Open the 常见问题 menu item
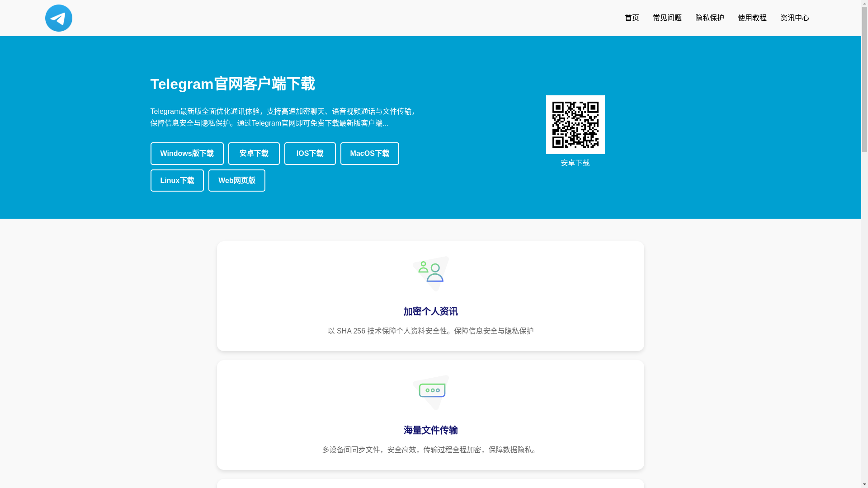The height and width of the screenshot is (488, 868). [667, 18]
